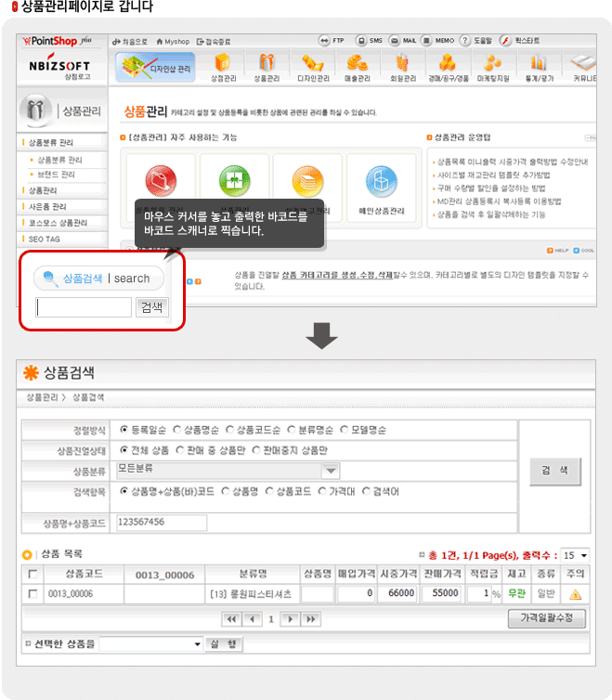Click the blue 메인상품관리 cube icon
This screenshot has height=700, width=612.
[381, 181]
